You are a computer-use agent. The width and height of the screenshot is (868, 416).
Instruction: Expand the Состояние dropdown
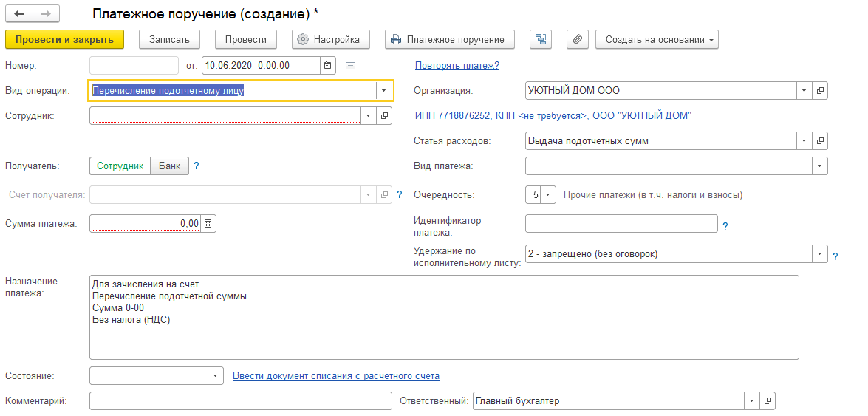(x=216, y=375)
